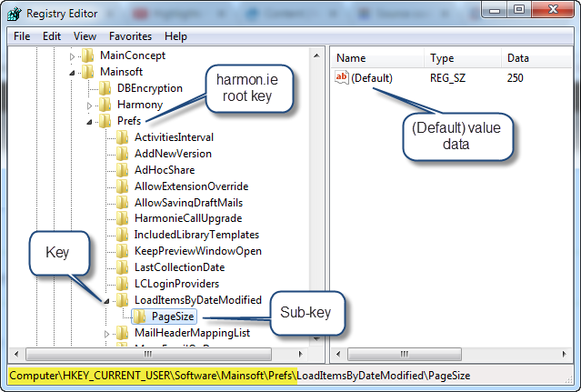This screenshot has width=581, height=392.
Task: Select the AllowExtensionOverride key label
Action: (191, 186)
